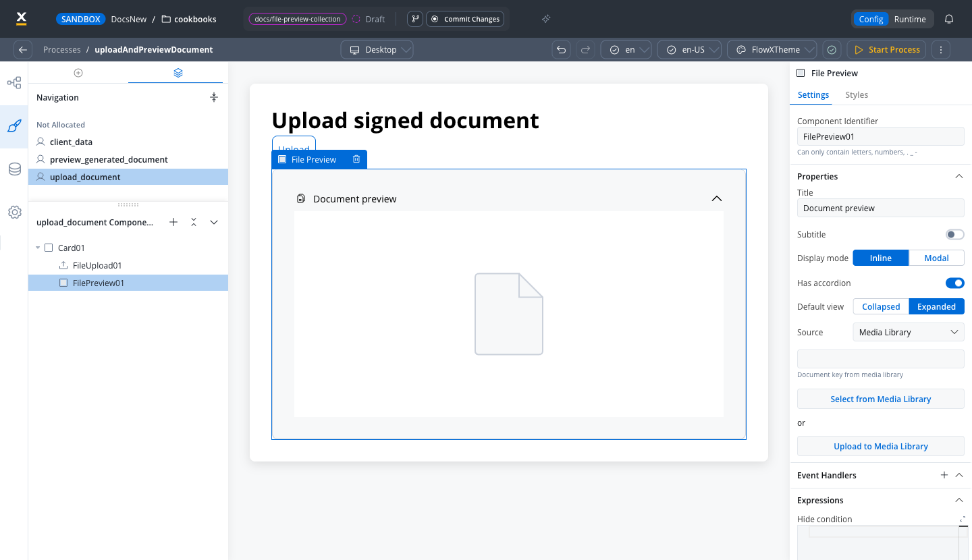This screenshot has width=972, height=560.
Task: Set Display mode to Inline
Action: (x=881, y=258)
